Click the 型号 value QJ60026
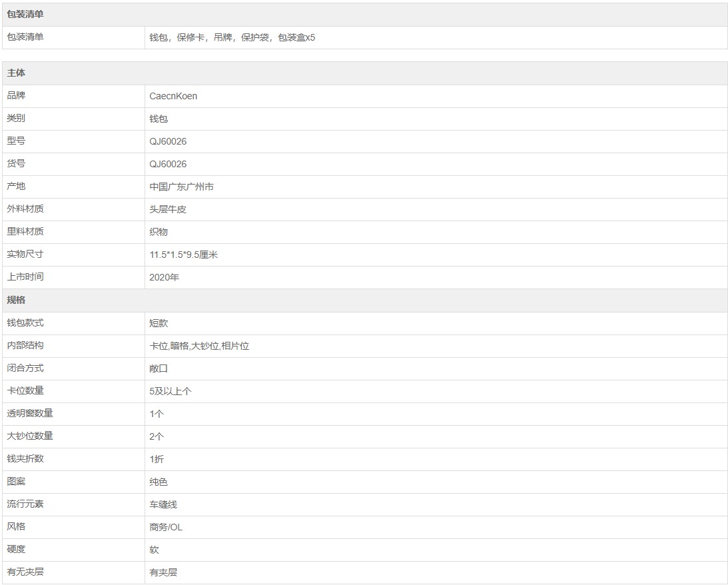The width and height of the screenshot is (728, 585). (168, 142)
